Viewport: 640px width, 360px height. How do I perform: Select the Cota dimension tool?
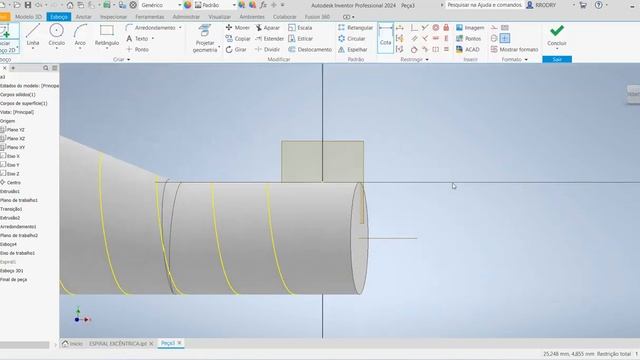(x=385, y=38)
